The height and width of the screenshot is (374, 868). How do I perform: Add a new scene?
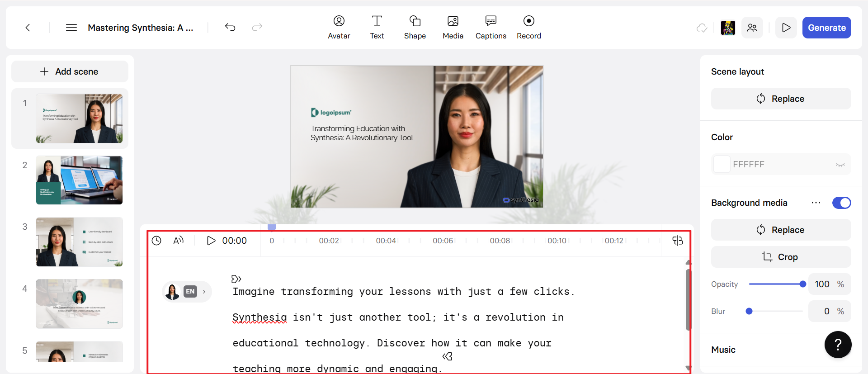[70, 71]
